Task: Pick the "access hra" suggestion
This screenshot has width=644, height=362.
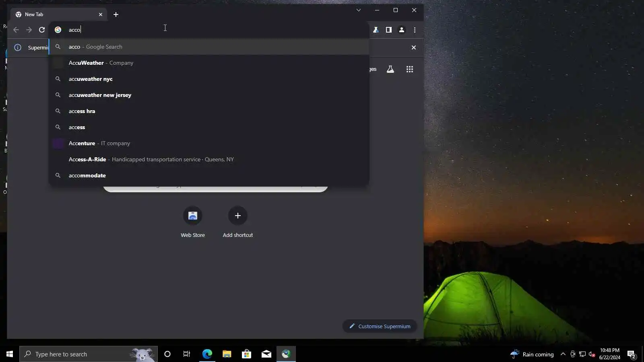Action: [x=209, y=111]
